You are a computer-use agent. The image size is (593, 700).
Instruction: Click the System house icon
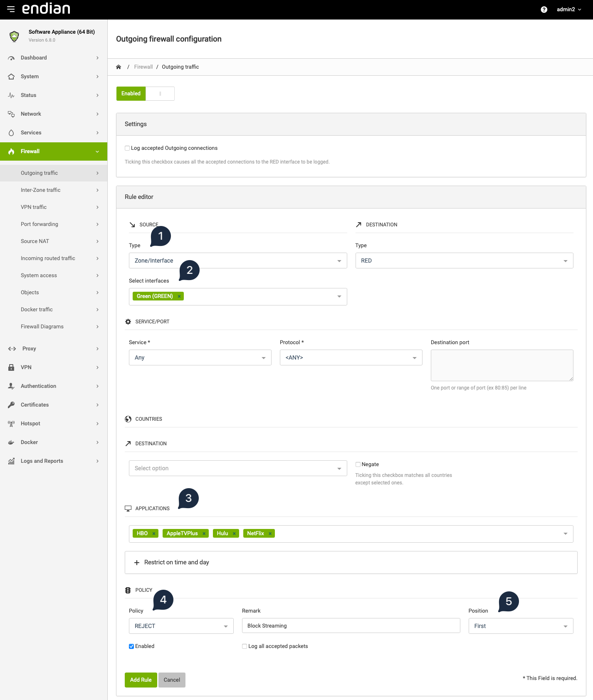[11, 77]
